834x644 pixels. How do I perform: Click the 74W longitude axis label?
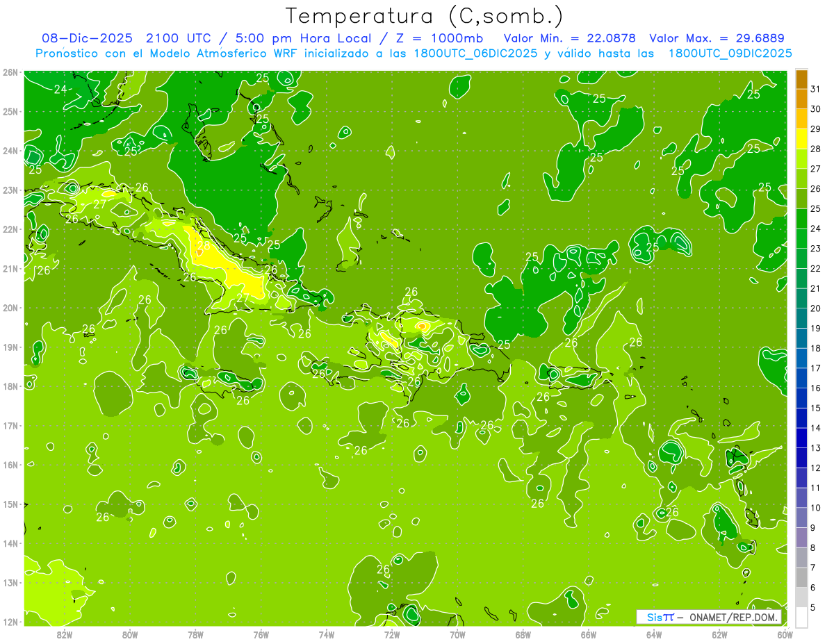tap(326, 634)
